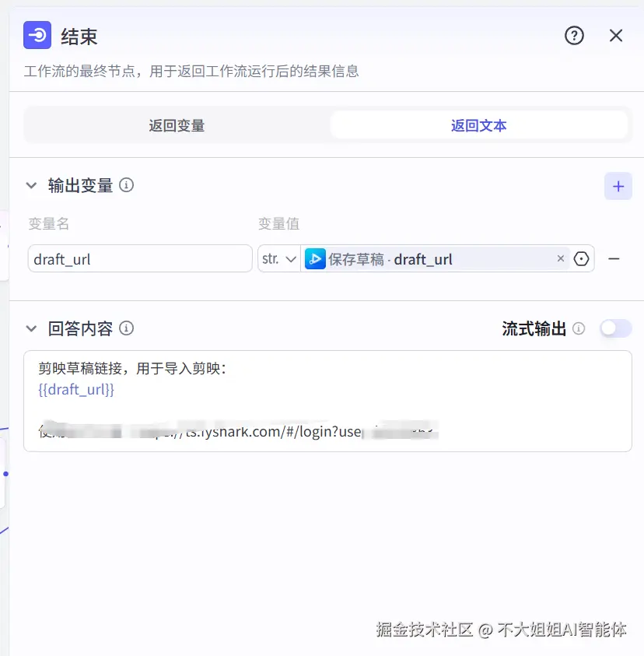
Task: Click the info icon beside 回答内容
Action: [x=128, y=329]
